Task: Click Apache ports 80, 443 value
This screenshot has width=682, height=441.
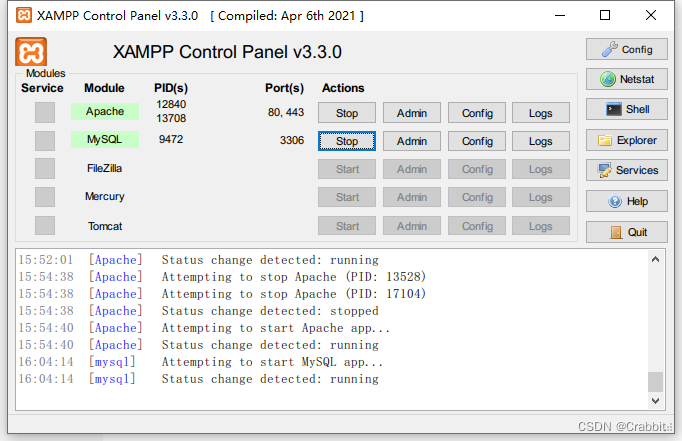Action: pos(286,112)
